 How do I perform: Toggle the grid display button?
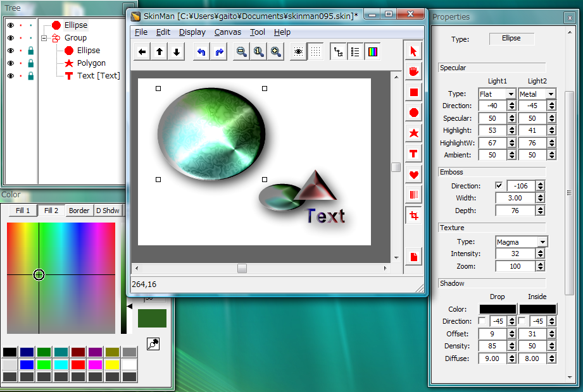(x=315, y=52)
